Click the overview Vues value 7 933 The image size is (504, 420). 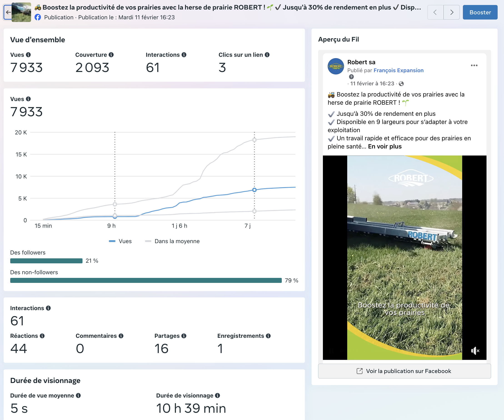tap(26, 68)
